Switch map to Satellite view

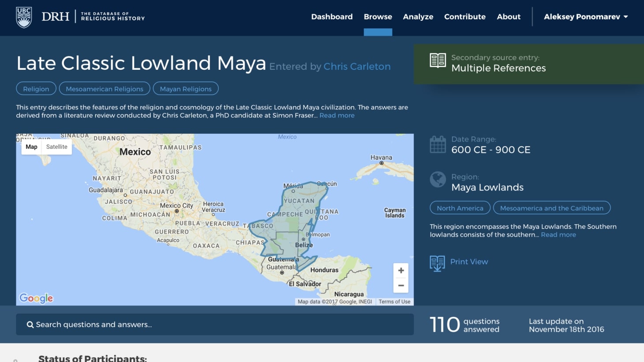[57, 147]
